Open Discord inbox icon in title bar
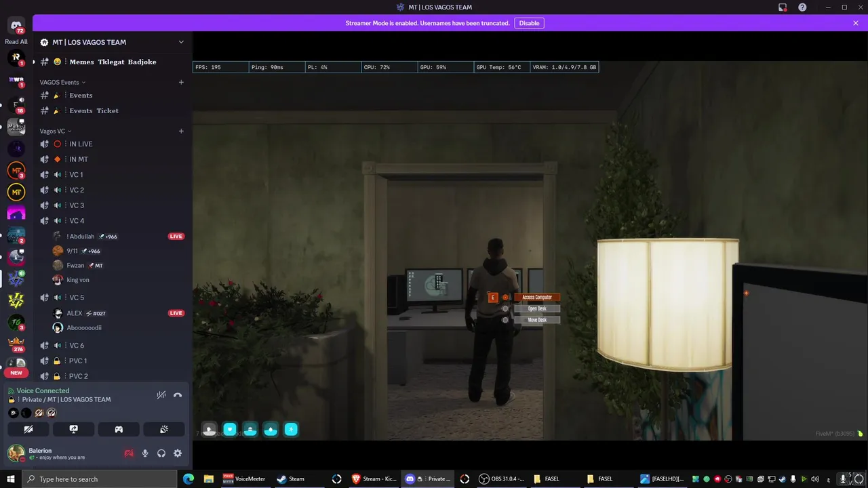This screenshot has width=868, height=488. pos(783,7)
